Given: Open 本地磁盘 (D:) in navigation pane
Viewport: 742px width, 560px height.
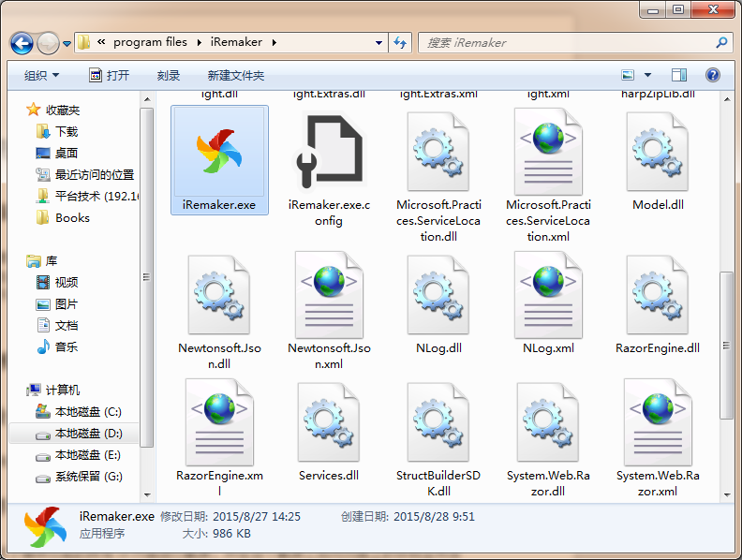Looking at the screenshot, I should [88, 434].
